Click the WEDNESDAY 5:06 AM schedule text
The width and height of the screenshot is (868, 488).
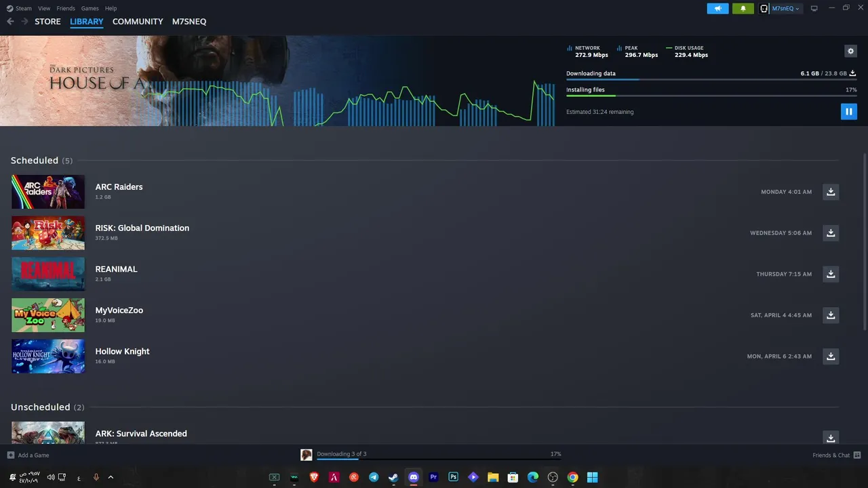pos(781,233)
